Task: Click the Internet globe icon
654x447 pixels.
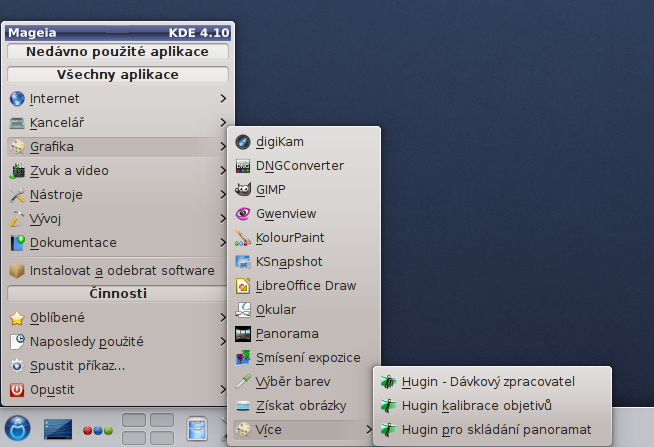Action: click(17, 99)
